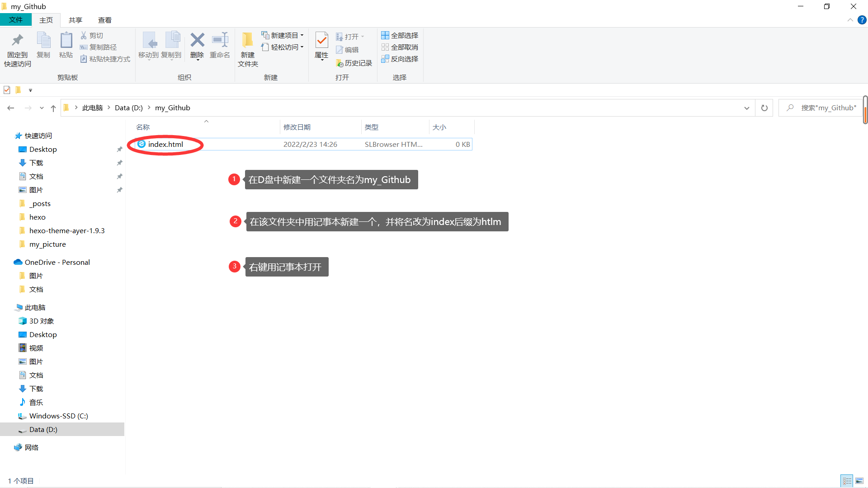Screen dimensions: 868x488
Task: Expand the chevron after Data (D:) in path
Action: [149, 108]
